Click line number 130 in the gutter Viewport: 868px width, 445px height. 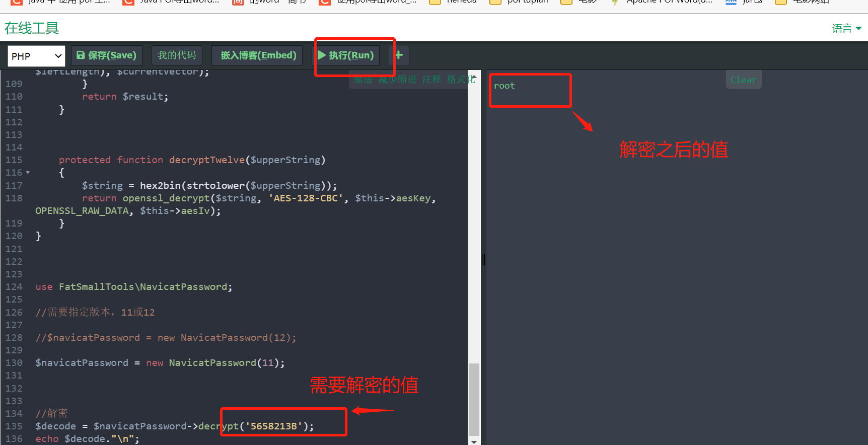[x=14, y=363]
